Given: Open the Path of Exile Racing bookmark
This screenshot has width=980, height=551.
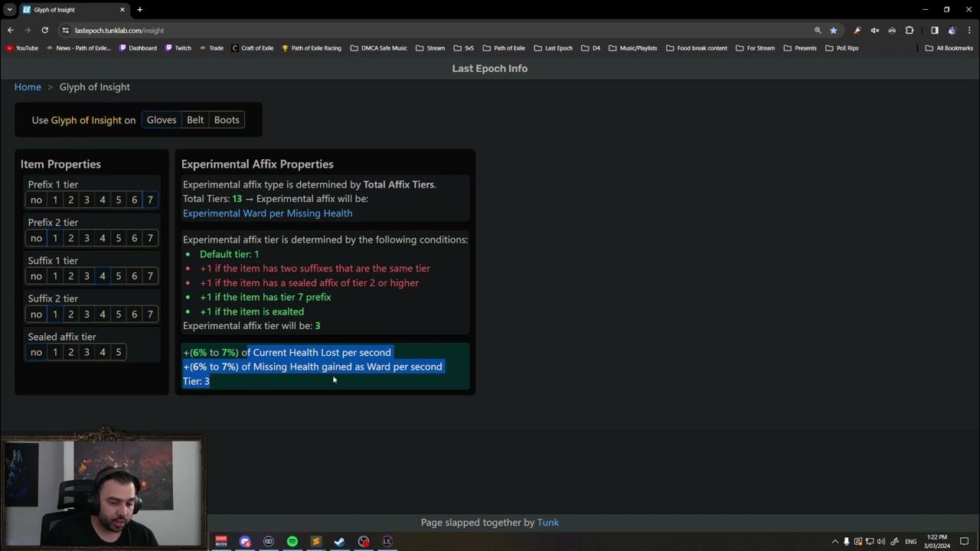Looking at the screenshot, I should [x=312, y=48].
